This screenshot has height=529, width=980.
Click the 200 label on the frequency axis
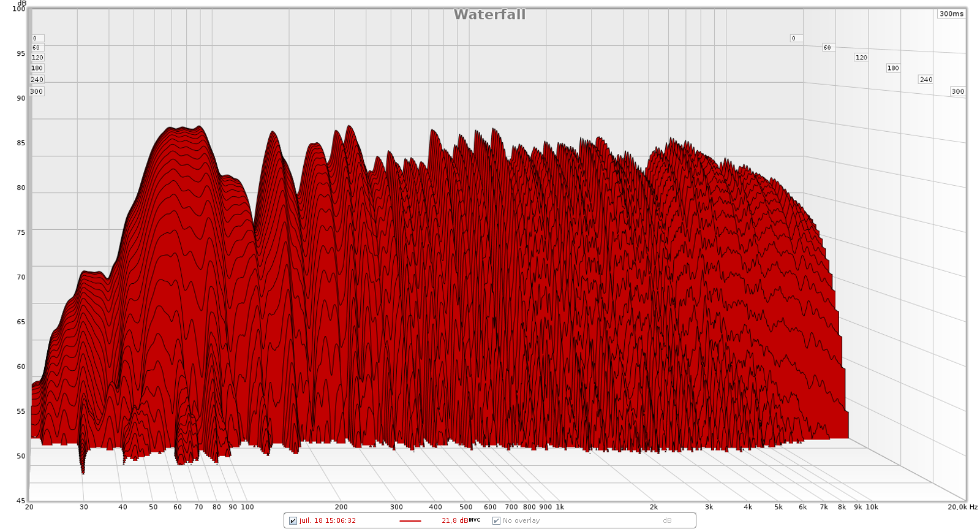coord(341,507)
